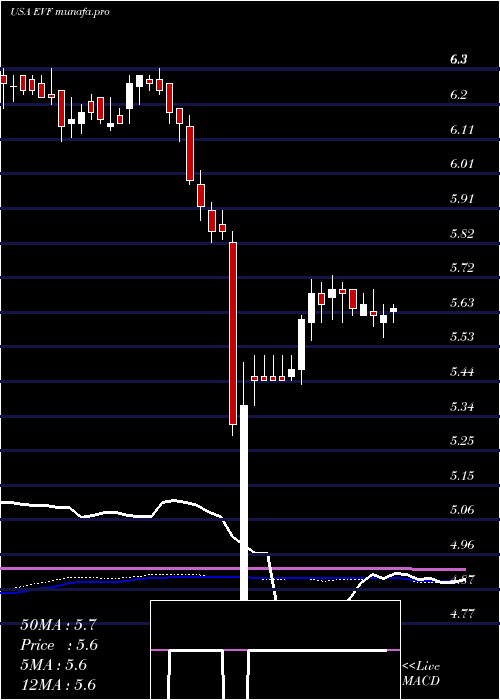This screenshot has width=500, height=700.
Task: Click the 5.25 price axis label
Action: click(462, 441)
